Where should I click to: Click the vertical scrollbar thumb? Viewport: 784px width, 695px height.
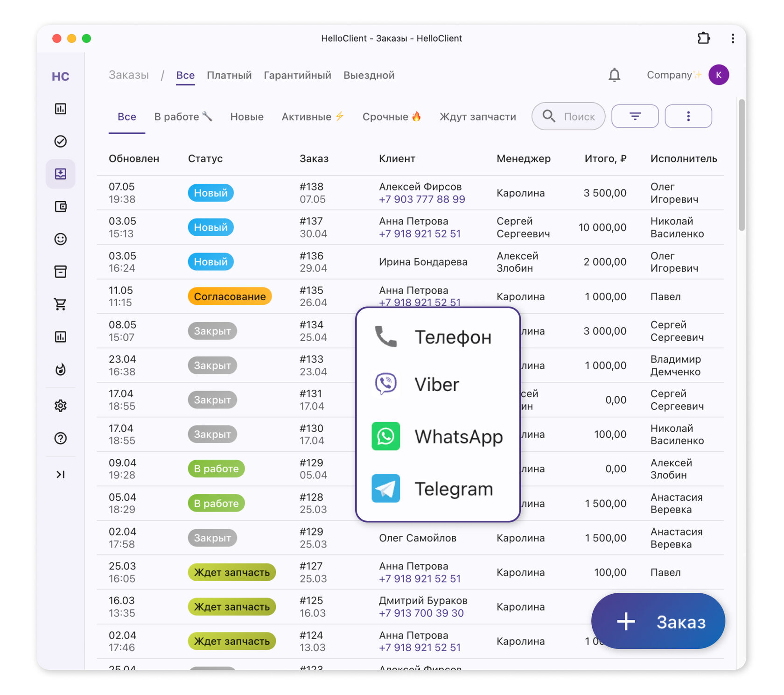point(742,165)
